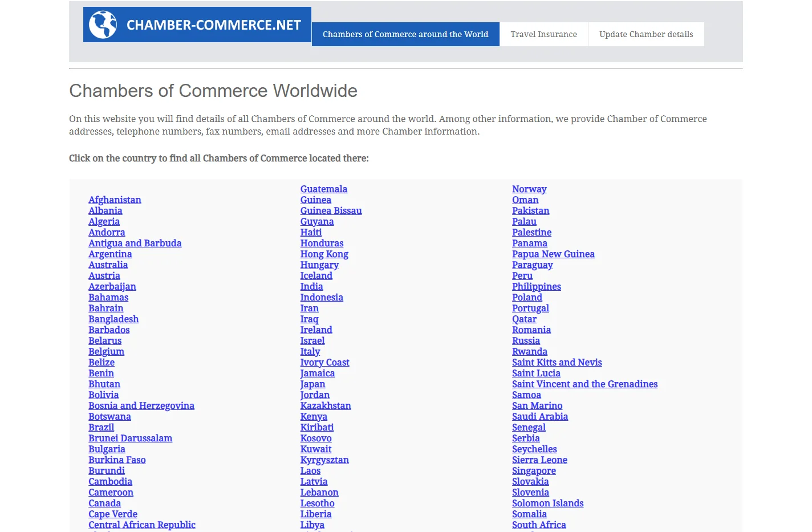
Task: Open the Ireland link
Action: 316,330
